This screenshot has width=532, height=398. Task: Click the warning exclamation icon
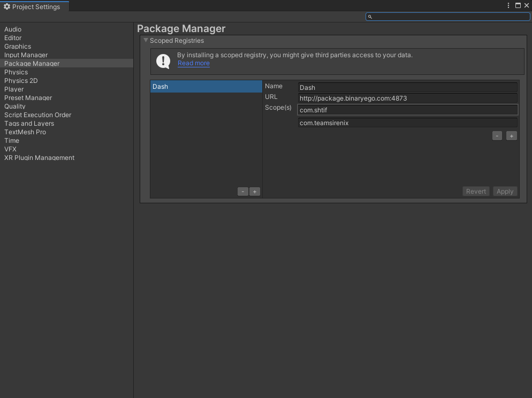click(x=163, y=61)
